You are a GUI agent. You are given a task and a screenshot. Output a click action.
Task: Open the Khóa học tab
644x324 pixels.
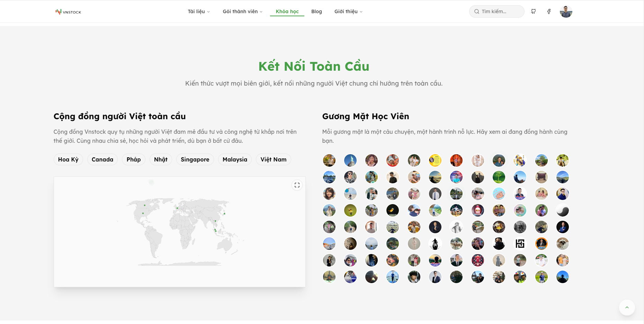point(287,11)
